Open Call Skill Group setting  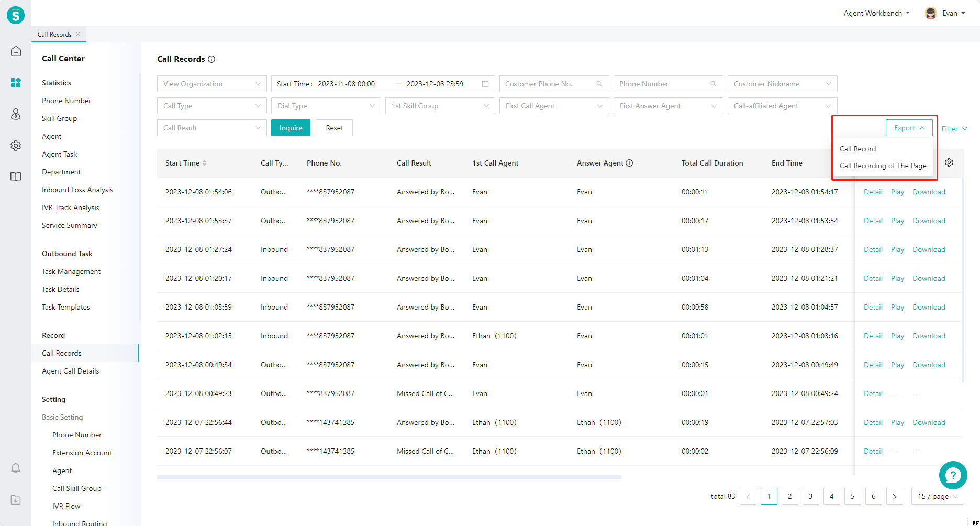point(77,488)
